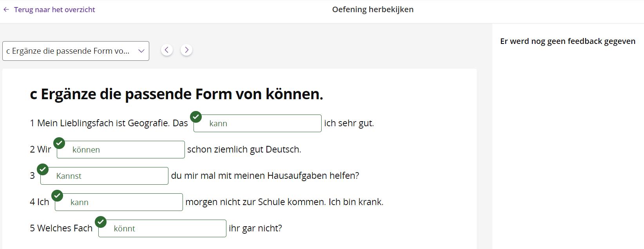The image size is (644, 249).
Task: Click the exercise heading 'Ergänze die passende Form'
Action: 176,94
